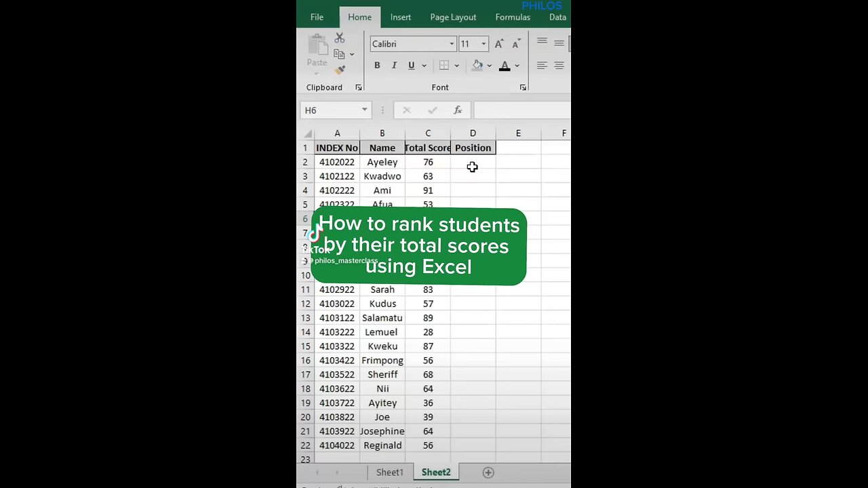
Task: Apply the Font Color A icon
Action: 505,66
